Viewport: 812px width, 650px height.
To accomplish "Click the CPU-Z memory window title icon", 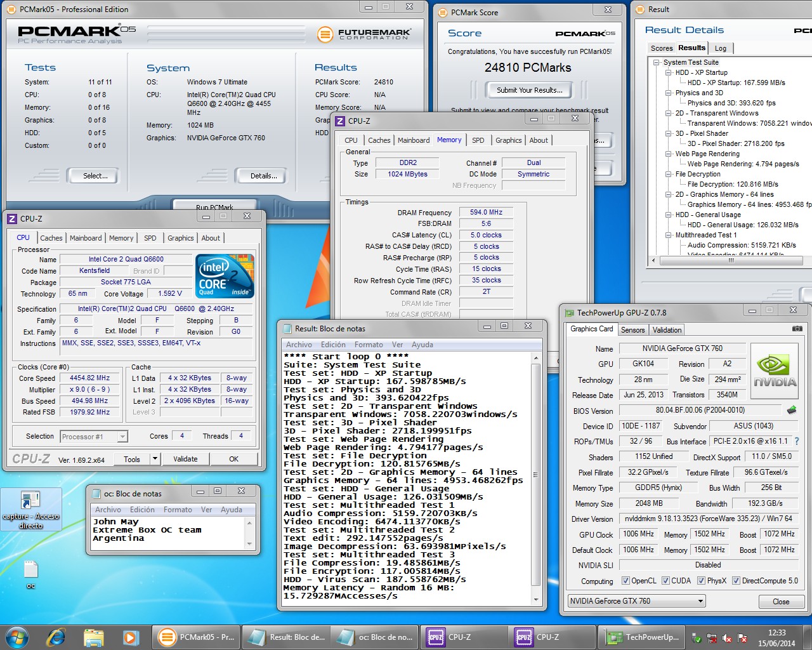I will [340, 121].
